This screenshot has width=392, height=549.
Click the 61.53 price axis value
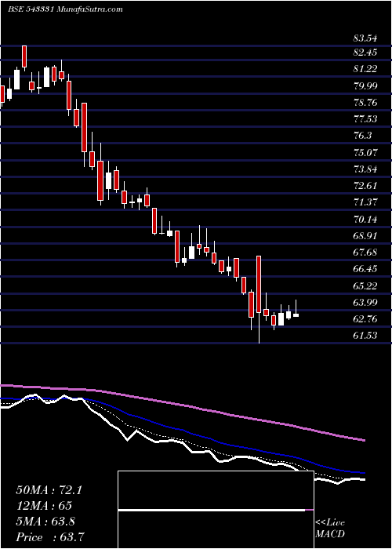(x=365, y=336)
